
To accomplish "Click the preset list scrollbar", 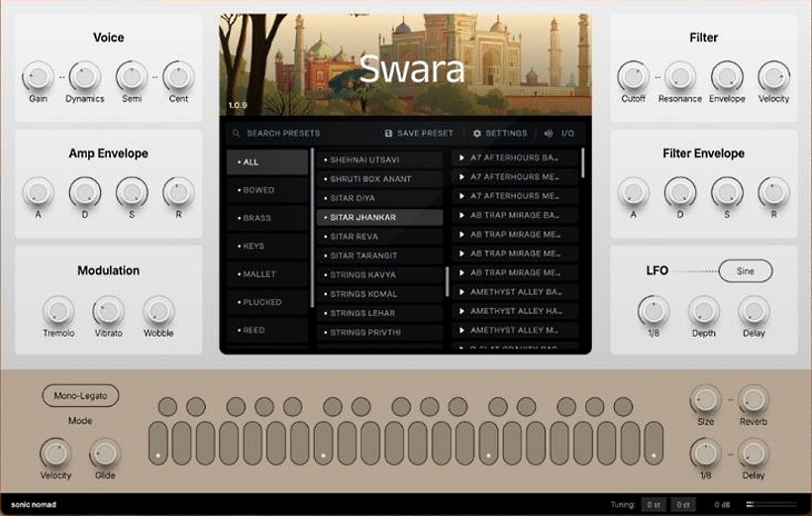I will (447, 282).
